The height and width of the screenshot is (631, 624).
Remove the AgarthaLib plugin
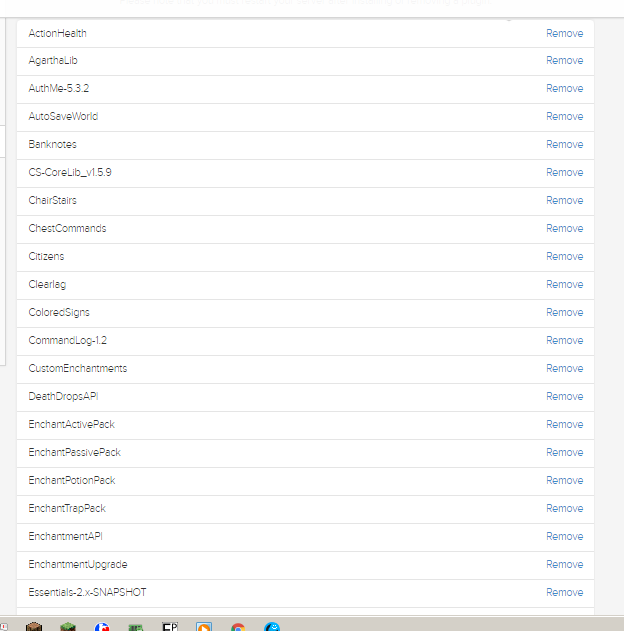coord(564,60)
